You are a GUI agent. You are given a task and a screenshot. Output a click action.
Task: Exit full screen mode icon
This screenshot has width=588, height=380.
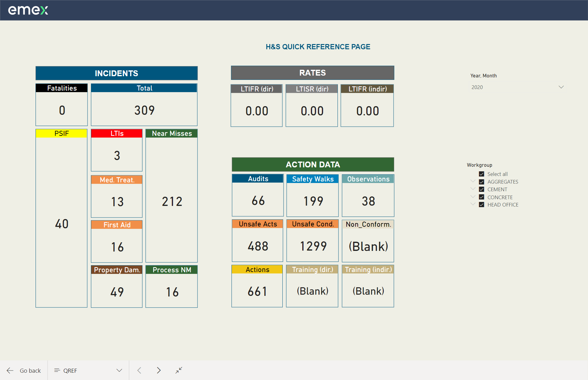coord(179,370)
